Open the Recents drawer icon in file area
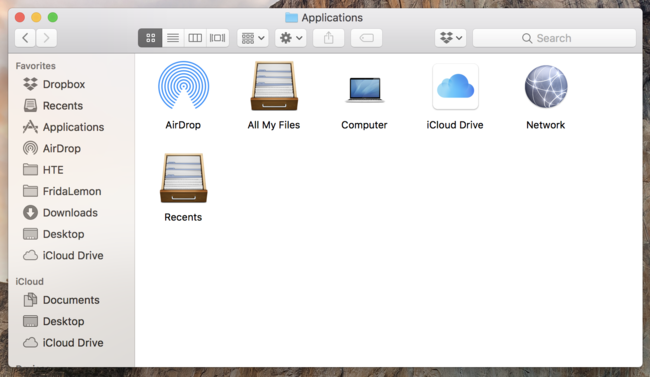This screenshot has height=377, width=650. 183,178
